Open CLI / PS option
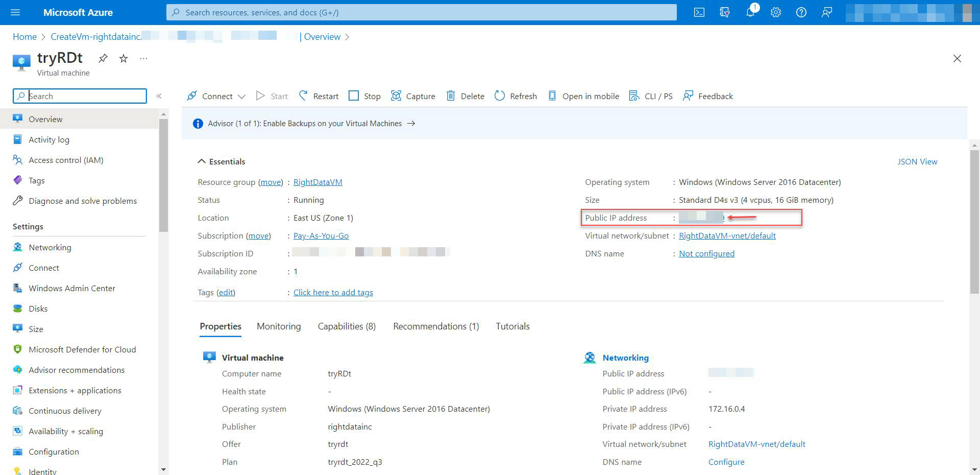This screenshot has height=475, width=980. point(651,96)
